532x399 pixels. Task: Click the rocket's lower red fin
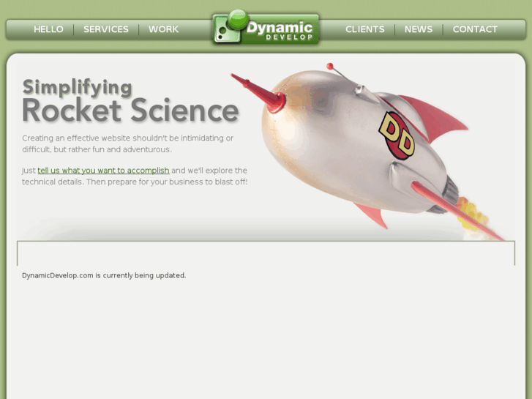pyautogui.click(x=372, y=215)
